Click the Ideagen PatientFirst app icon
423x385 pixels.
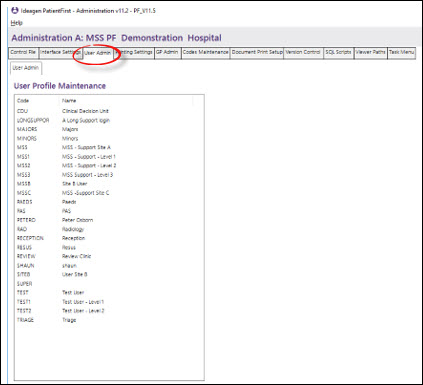[x=15, y=10]
